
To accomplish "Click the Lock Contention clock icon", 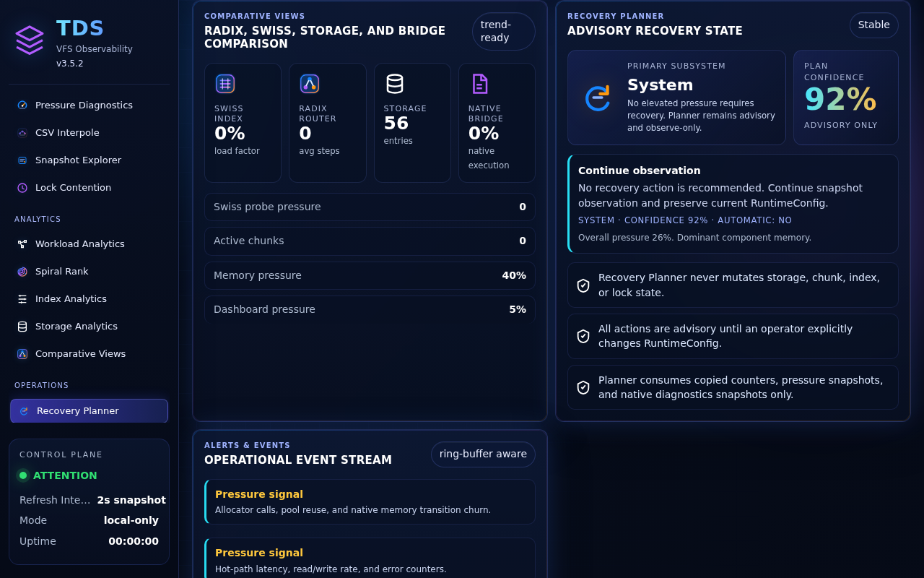I will click(22, 188).
